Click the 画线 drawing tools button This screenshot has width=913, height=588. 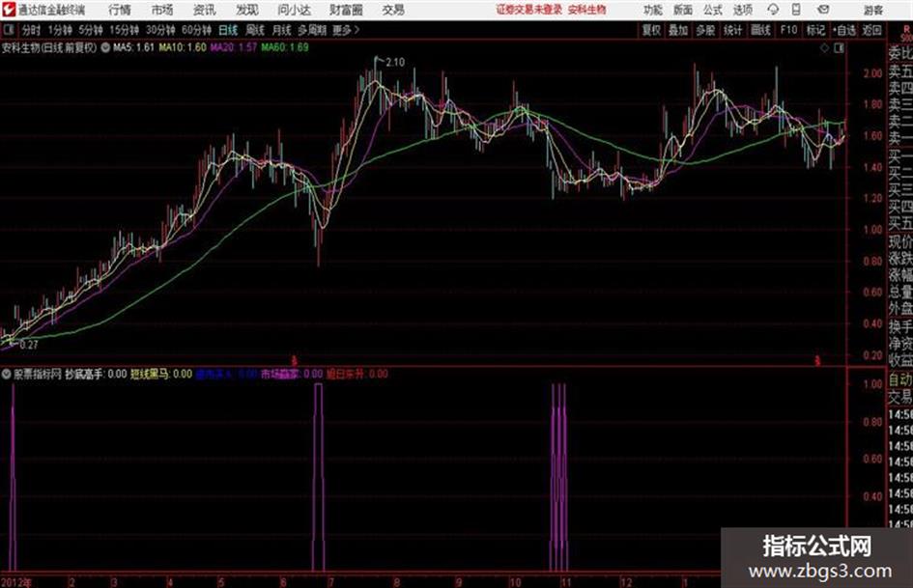pyautogui.click(x=760, y=30)
